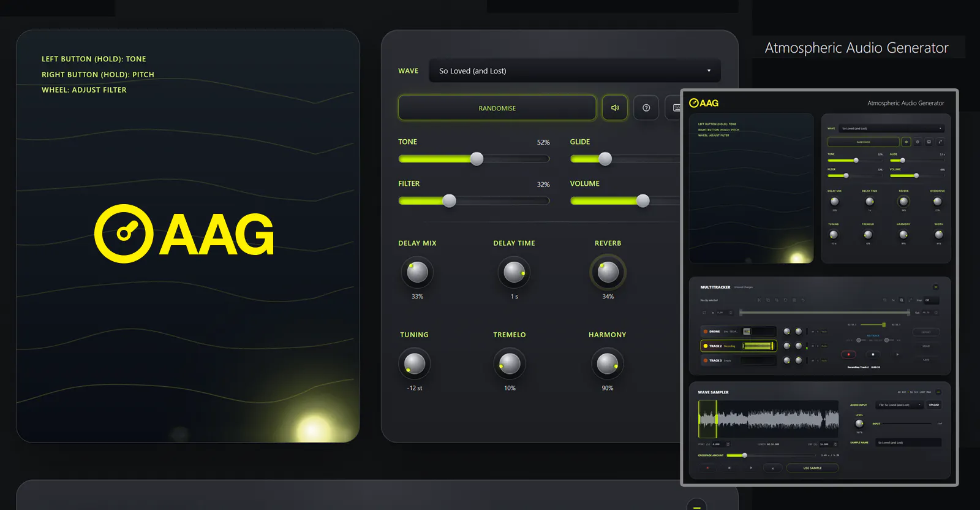Click the Harmony knob
Image resolution: width=980 pixels, height=510 pixels.
point(607,363)
